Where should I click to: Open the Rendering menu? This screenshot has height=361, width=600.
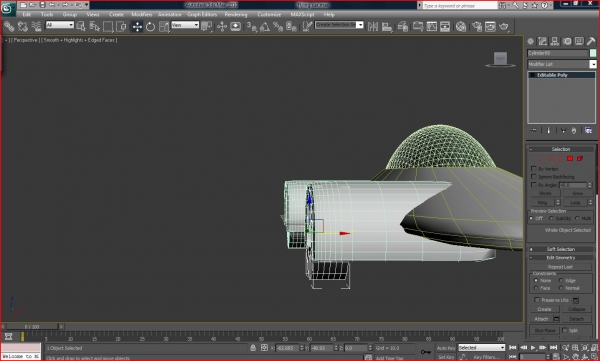coord(236,15)
